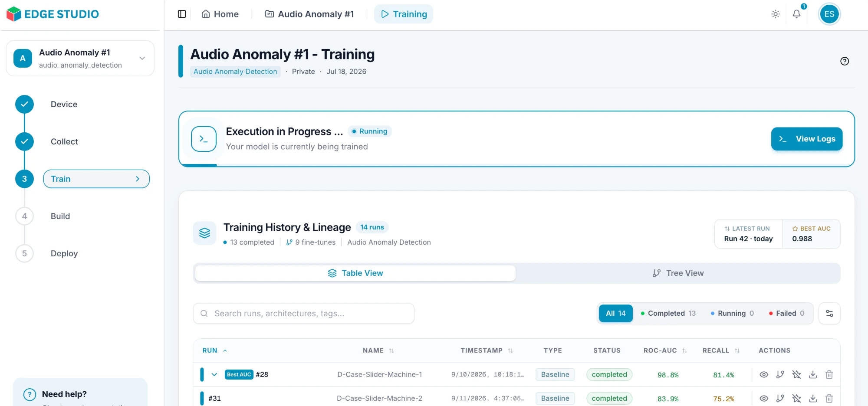The image size is (868, 406).
Task: Click the help question mark icon near title
Action: point(845,61)
